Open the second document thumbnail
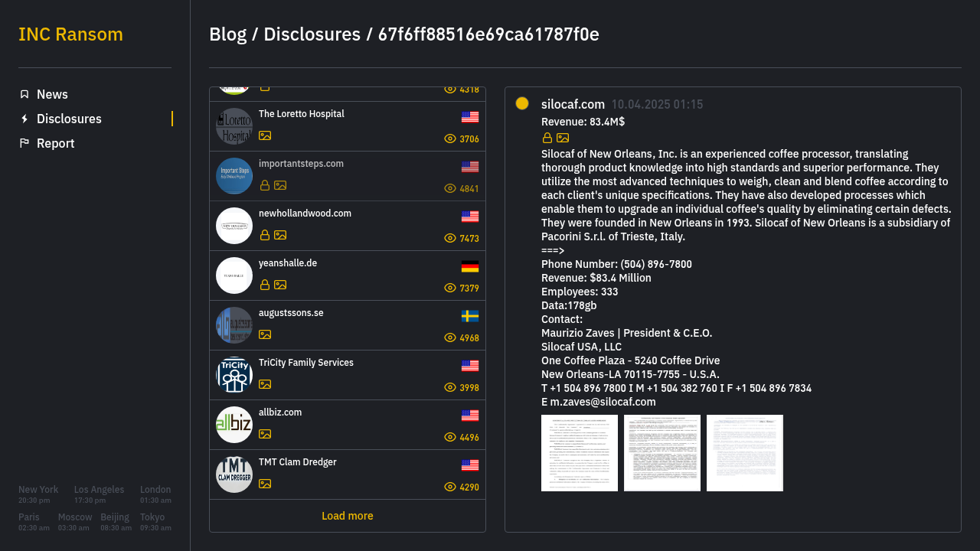 [x=662, y=453]
